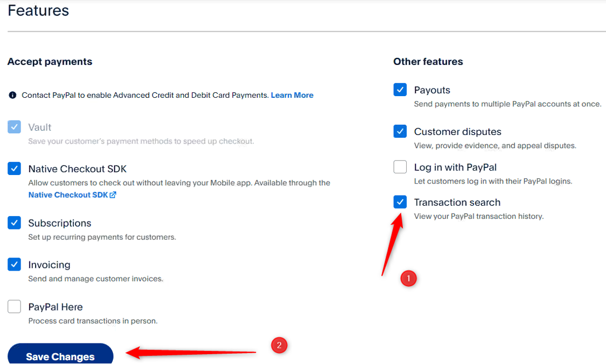The height and width of the screenshot is (364, 606).
Task: Click red annotation marker number 2
Action: [x=279, y=345]
